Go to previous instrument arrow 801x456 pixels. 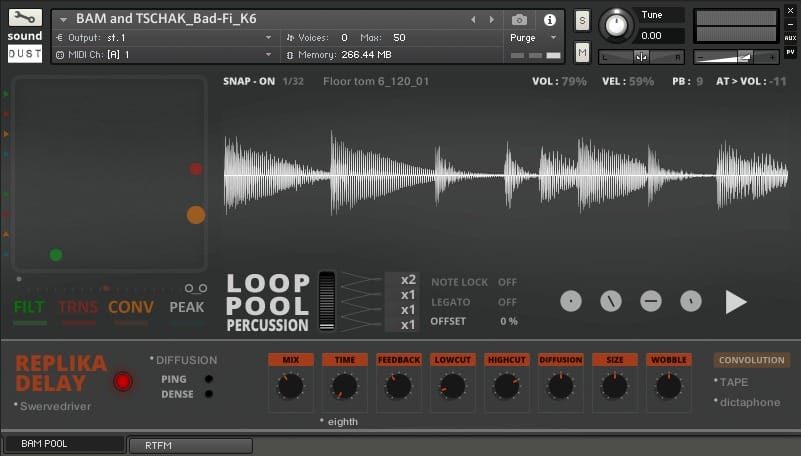pos(473,20)
